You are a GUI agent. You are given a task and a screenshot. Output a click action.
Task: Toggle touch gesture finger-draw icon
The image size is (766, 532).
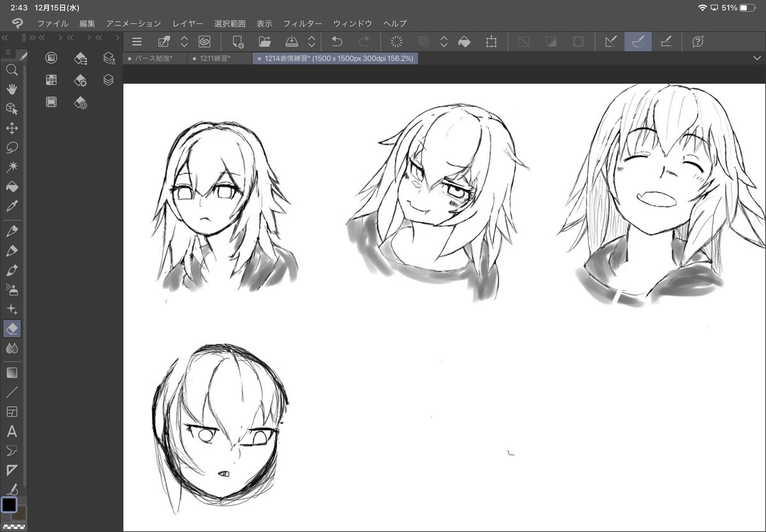click(164, 42)
